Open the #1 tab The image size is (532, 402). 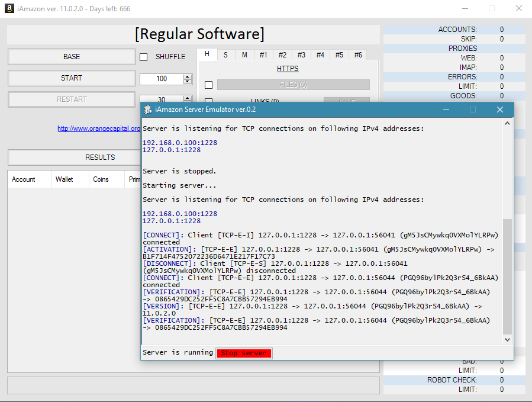pos(263,55)
